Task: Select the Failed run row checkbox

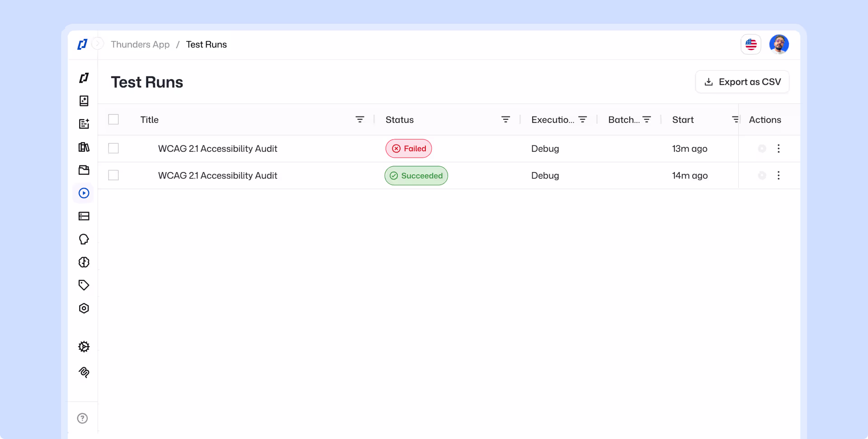Action: pyautogui.click(x=113, y=148)
